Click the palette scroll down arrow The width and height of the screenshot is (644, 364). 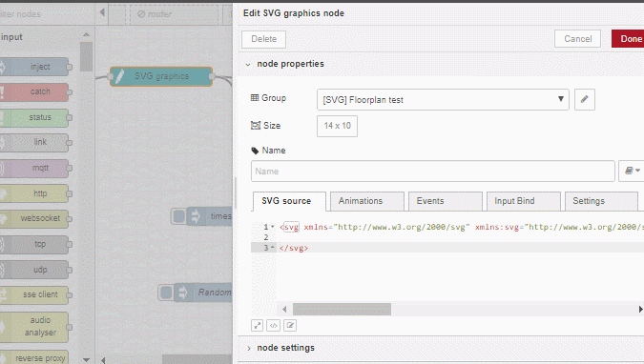coord(86,360)
